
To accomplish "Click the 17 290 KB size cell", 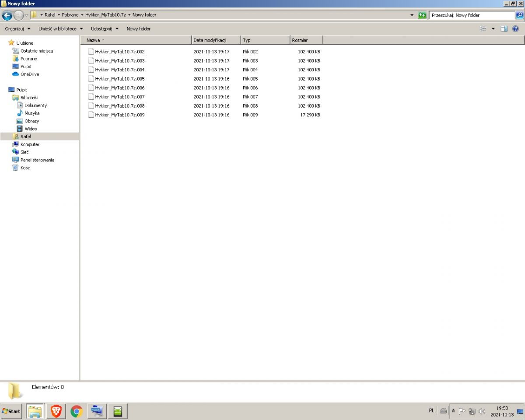I will tap(310, 115).
